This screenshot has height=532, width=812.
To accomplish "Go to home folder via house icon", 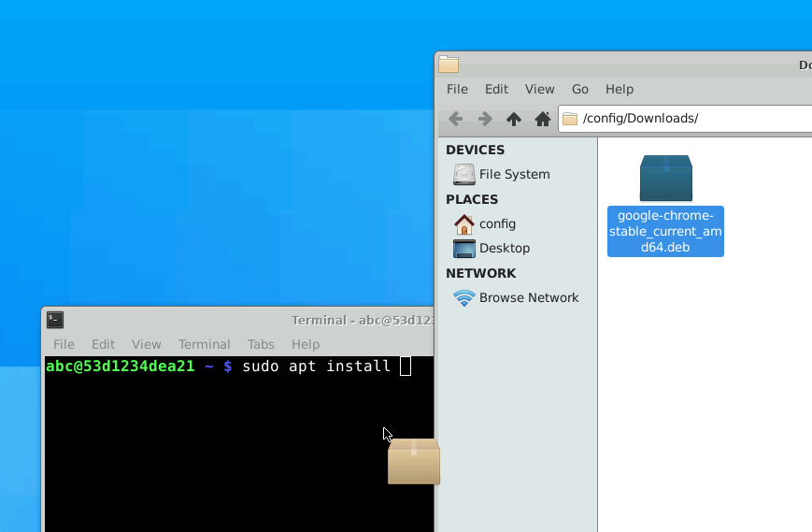I will click(543, 119).
